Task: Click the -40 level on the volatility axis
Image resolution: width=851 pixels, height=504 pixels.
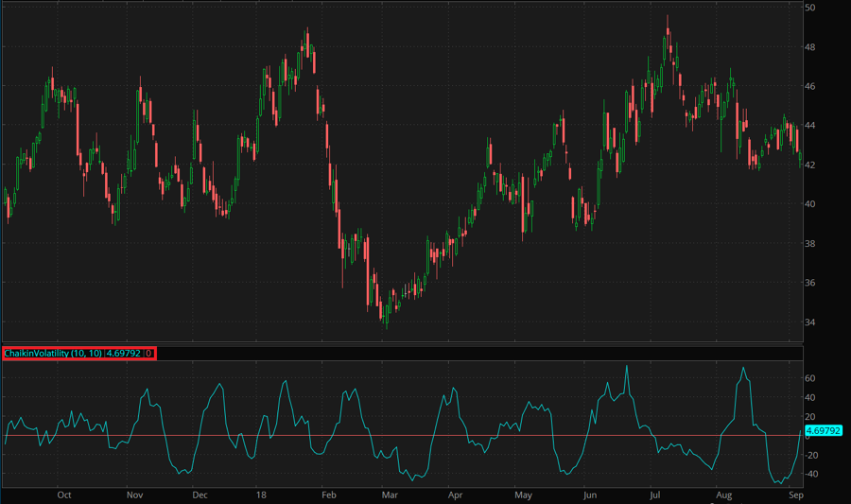Action: (x=811, y=474)
